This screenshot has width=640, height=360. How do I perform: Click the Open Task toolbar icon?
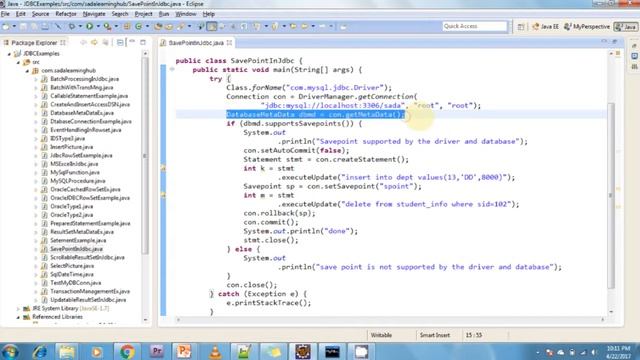(169, 27)
